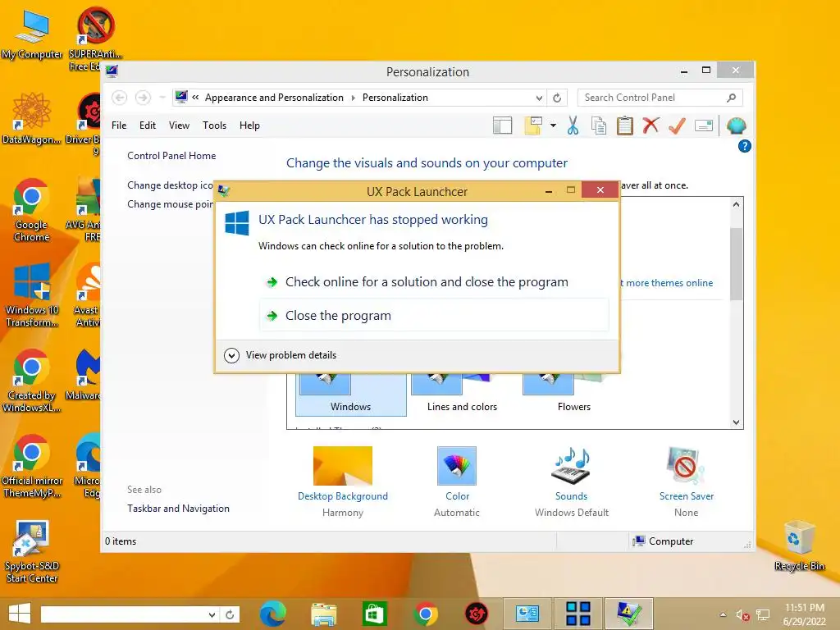Choose Close the program option
Screen dimensions: 840x630
434,316
